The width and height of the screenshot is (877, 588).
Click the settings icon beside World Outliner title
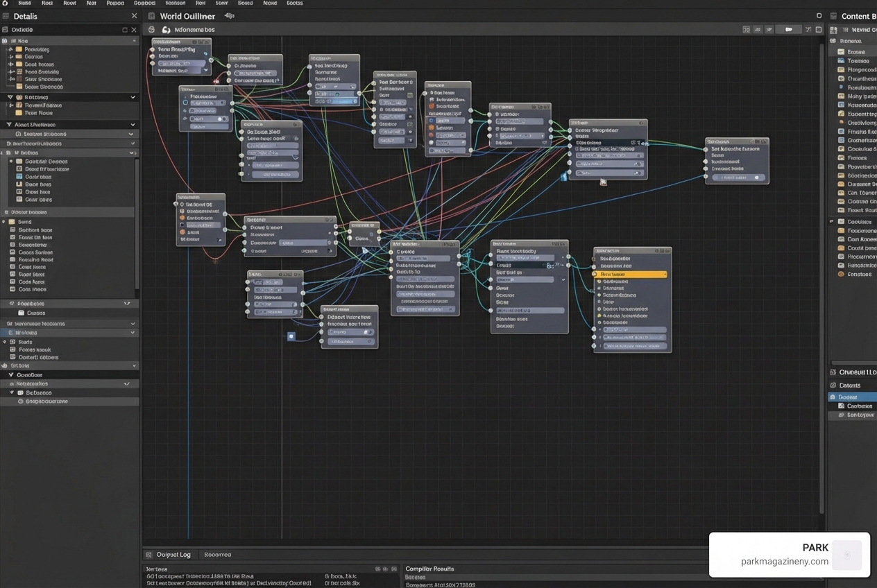coord(229,16)
